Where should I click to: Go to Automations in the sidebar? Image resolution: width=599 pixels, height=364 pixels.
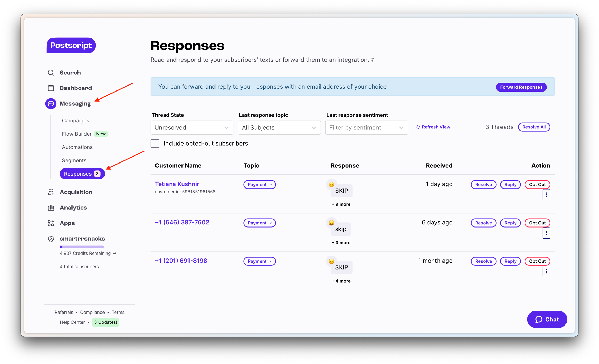tap(77, 147)
